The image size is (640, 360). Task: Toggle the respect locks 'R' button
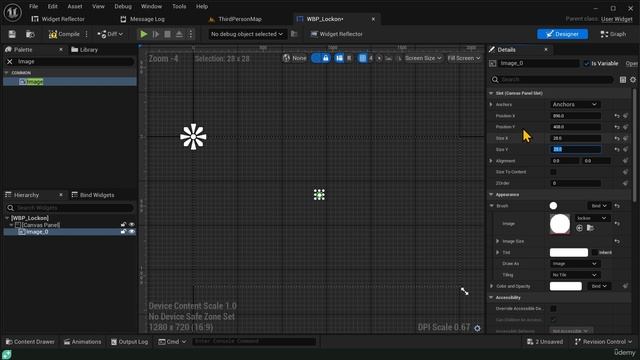click(349, 58)
